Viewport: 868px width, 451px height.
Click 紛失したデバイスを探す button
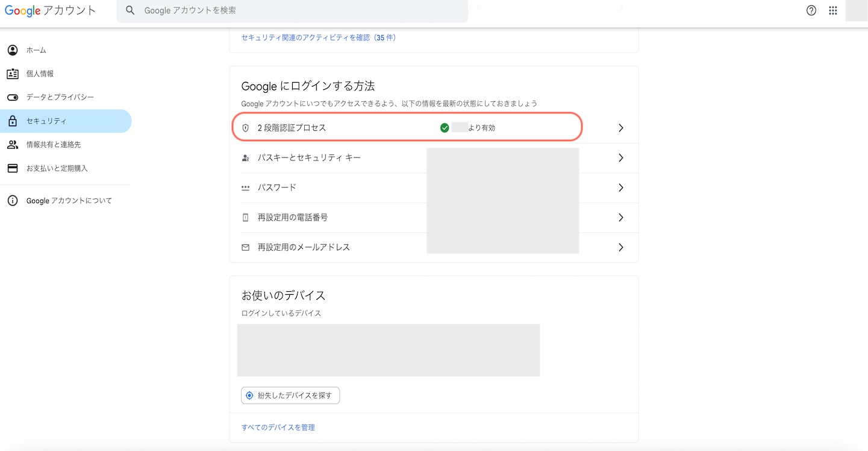point(290,396)
